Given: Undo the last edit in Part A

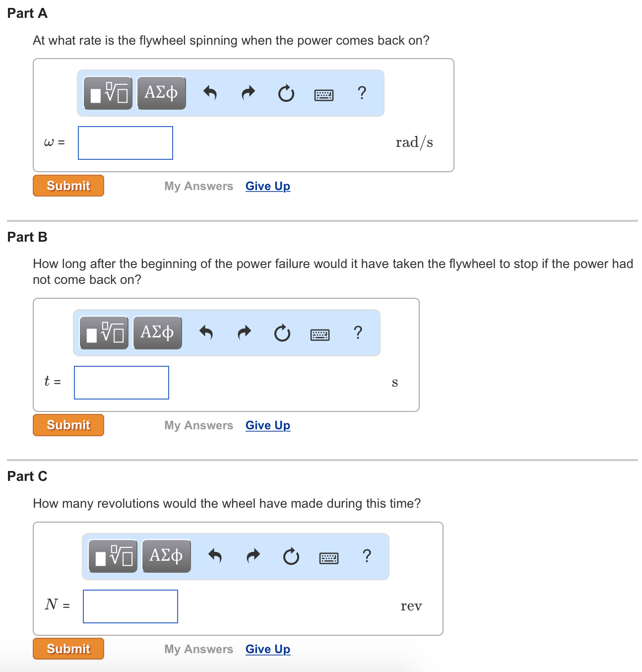Looking at the screenshot, I should 210,93.
